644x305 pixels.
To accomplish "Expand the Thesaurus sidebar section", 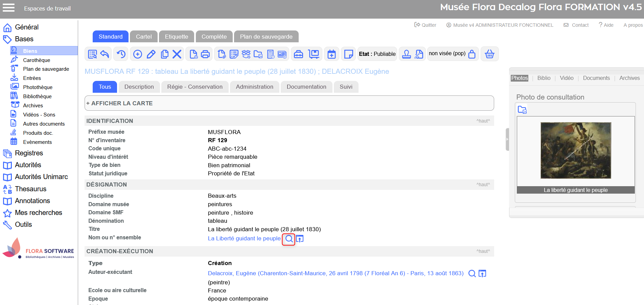I will click(x=30, y=189).
